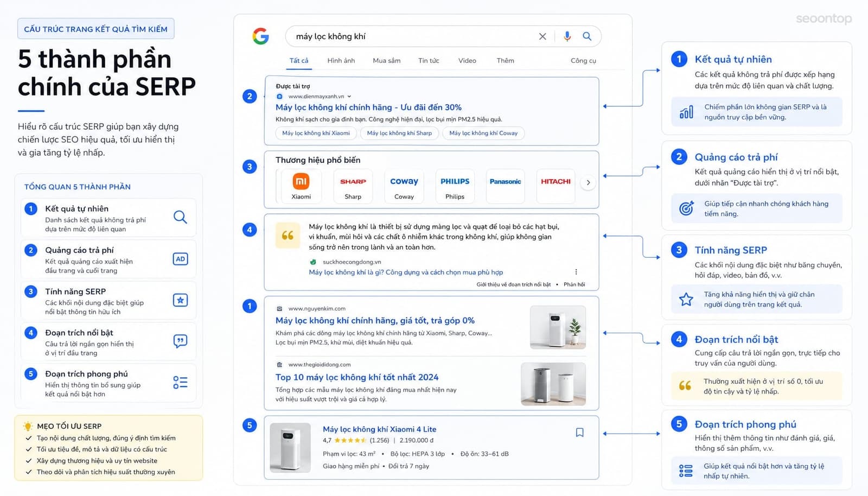868x496 pixels.
Task: Click the price 2.190.000 đ
Action: tap(417, 441)
